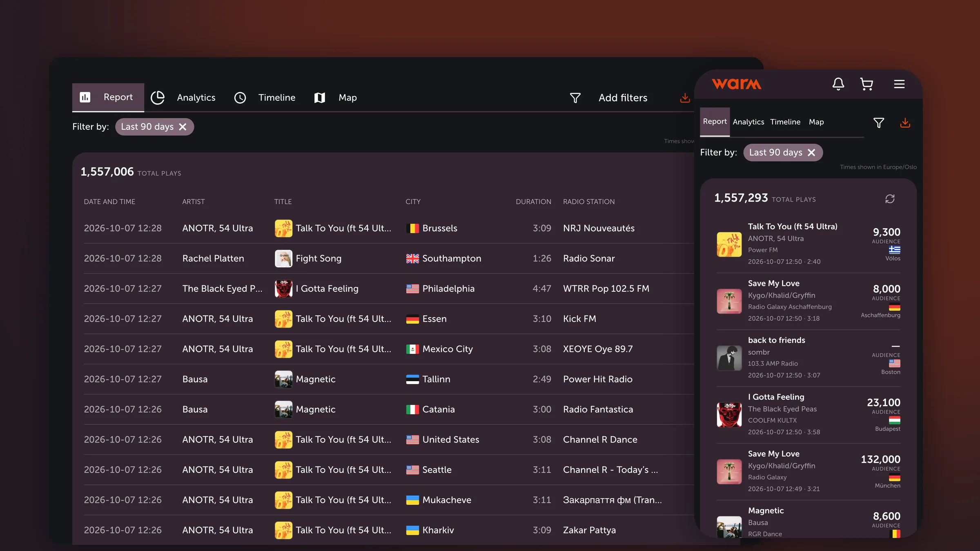Select the Analytics tab in mobile panel
The image size is (980, 551).
pos(748,122)
